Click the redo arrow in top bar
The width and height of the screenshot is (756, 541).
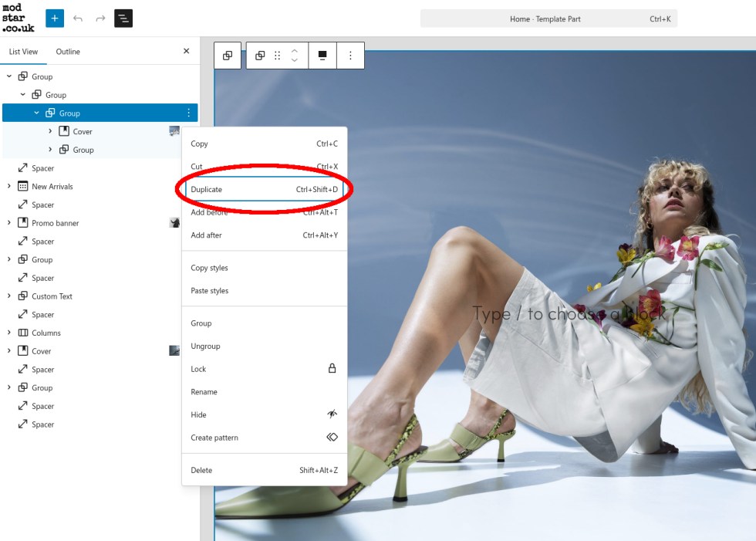[x=100, y=19]
